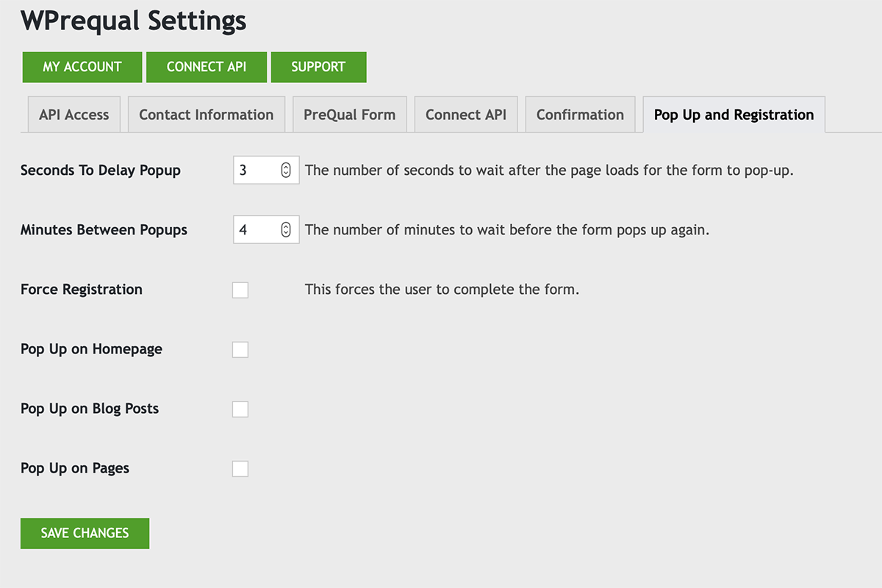The image size is (882, 588).
Task: Click the stepper arrows in Seconds To Delay Popup
Action: pos(286,170)
